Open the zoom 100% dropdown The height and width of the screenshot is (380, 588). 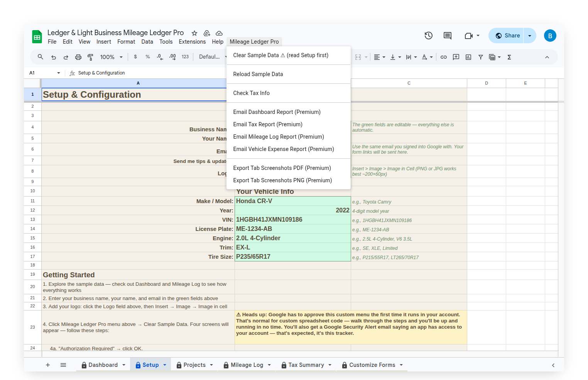point(112,57)
